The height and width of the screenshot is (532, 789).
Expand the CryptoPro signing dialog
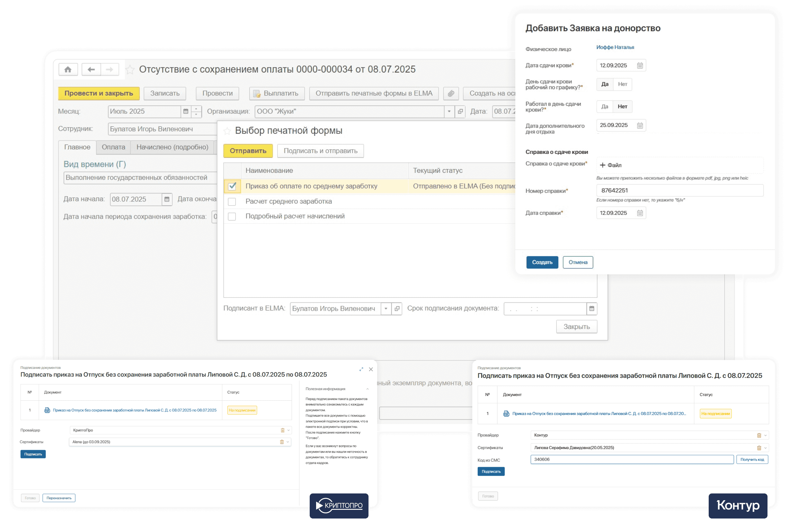(x=361, y=369)
